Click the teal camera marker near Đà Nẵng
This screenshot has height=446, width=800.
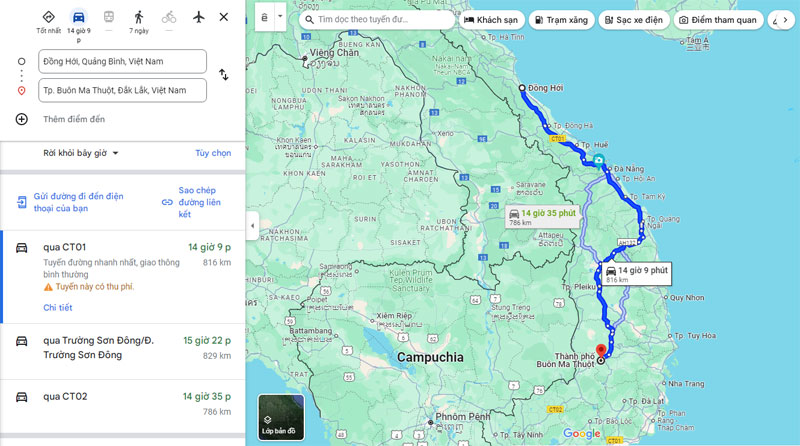599,161
